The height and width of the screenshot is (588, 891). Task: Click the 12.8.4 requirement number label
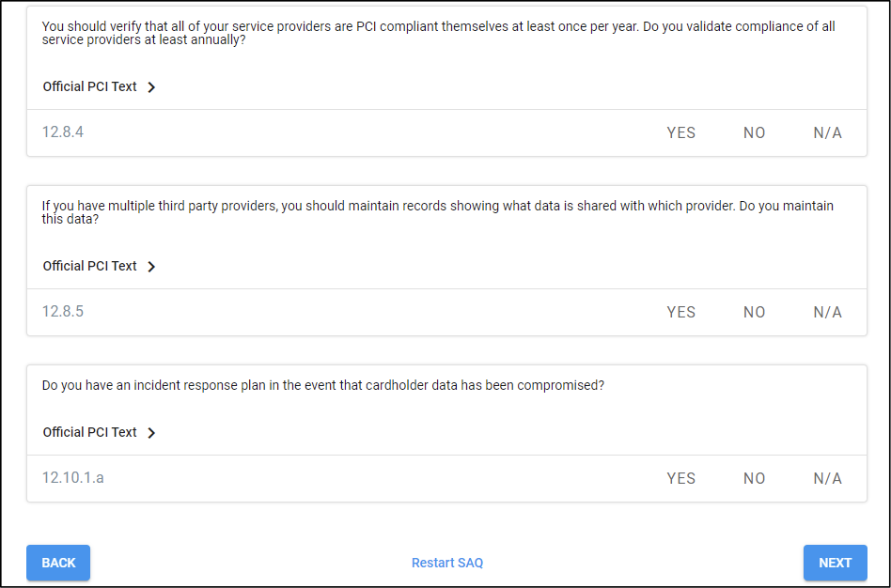pos(63,132)
